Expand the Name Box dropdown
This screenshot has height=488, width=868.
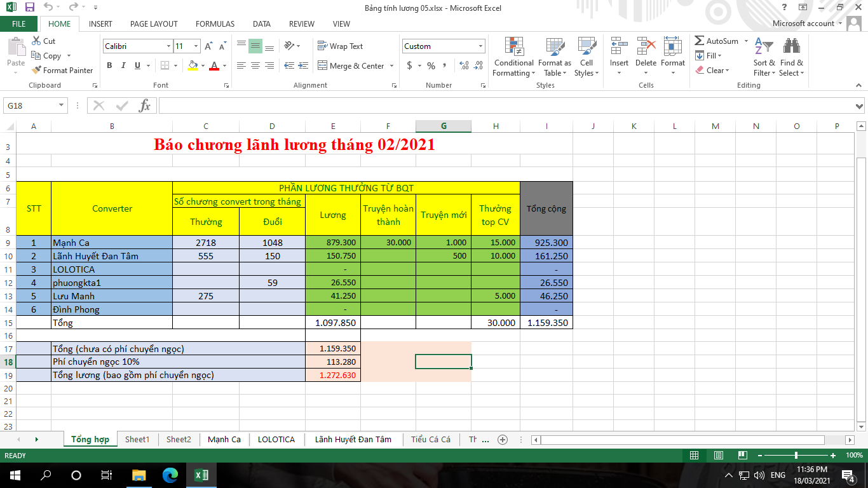62,105
